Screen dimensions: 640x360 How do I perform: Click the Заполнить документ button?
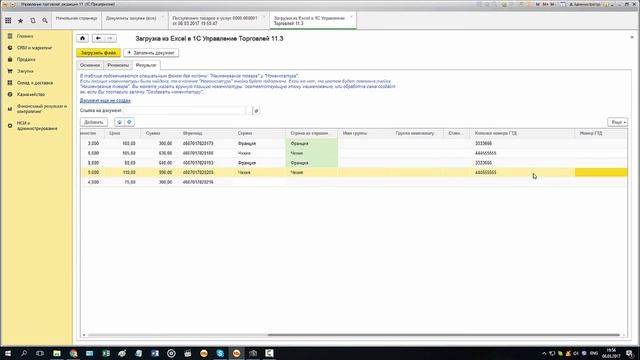151,53
